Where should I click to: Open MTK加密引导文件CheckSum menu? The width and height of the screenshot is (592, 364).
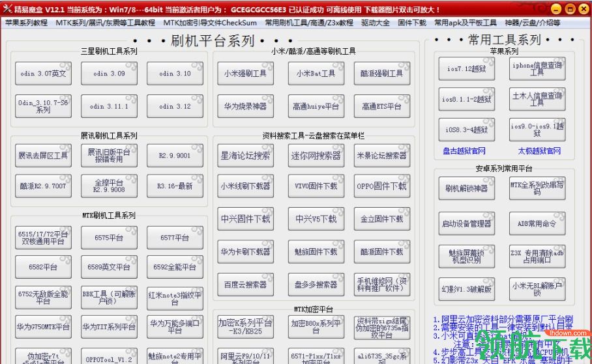coord(210,23)
